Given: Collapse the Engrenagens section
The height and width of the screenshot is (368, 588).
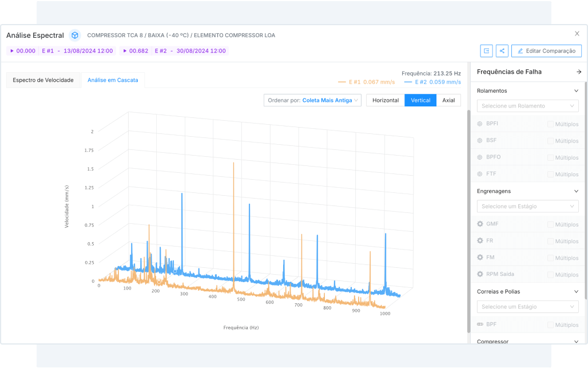Looking at the screenshot, I should click(577, 191).
